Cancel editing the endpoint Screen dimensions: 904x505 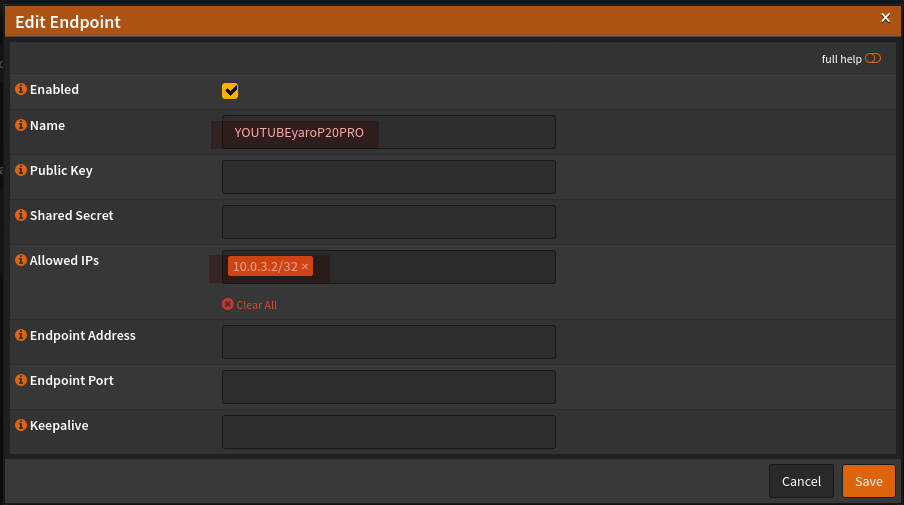[801, 481]
